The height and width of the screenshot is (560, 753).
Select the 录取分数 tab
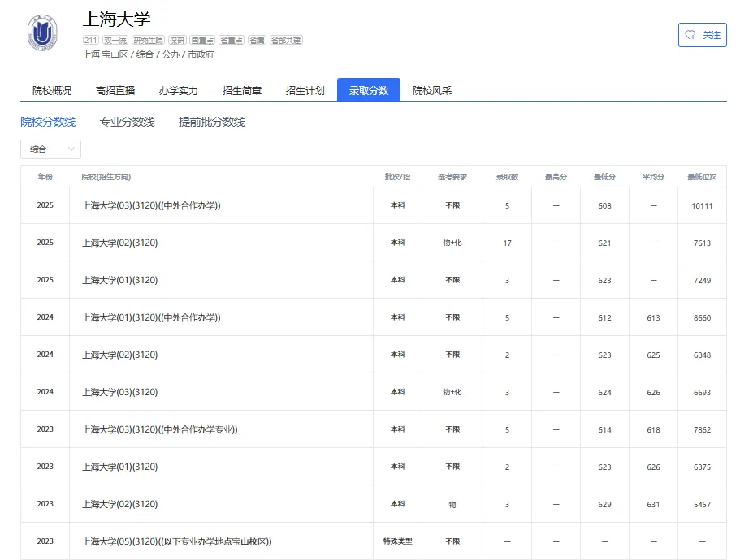368,90
